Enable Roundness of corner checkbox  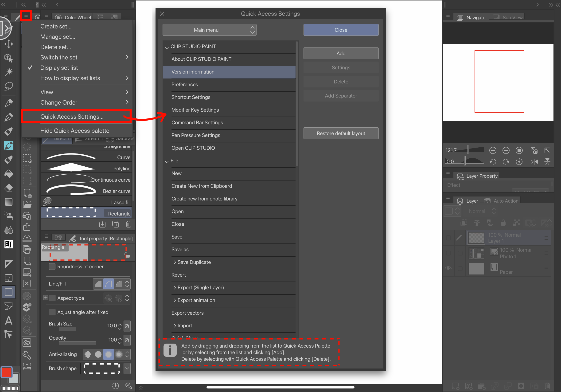52,266
